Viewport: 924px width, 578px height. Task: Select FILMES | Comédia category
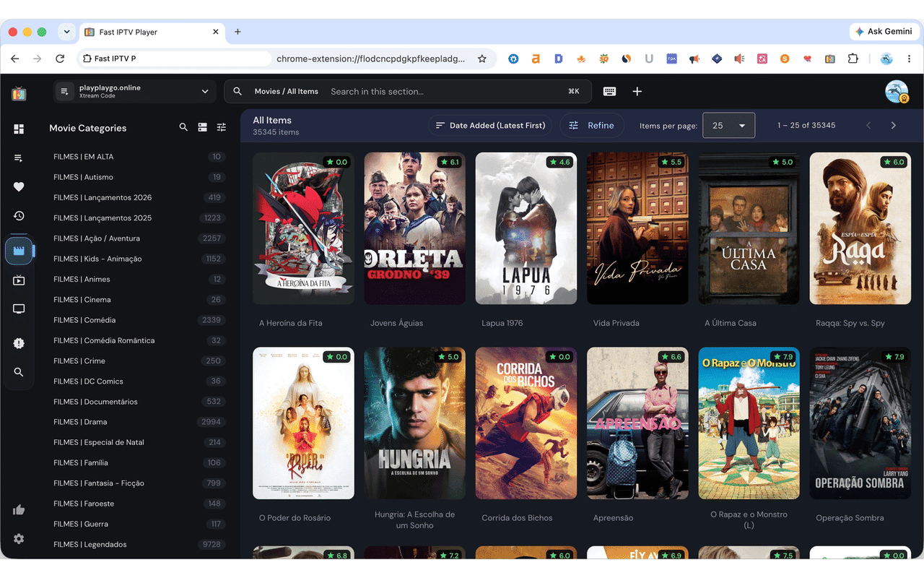137,320
